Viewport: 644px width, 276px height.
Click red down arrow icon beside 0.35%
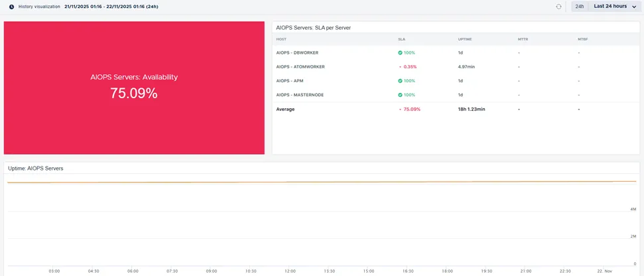point(400,67)
